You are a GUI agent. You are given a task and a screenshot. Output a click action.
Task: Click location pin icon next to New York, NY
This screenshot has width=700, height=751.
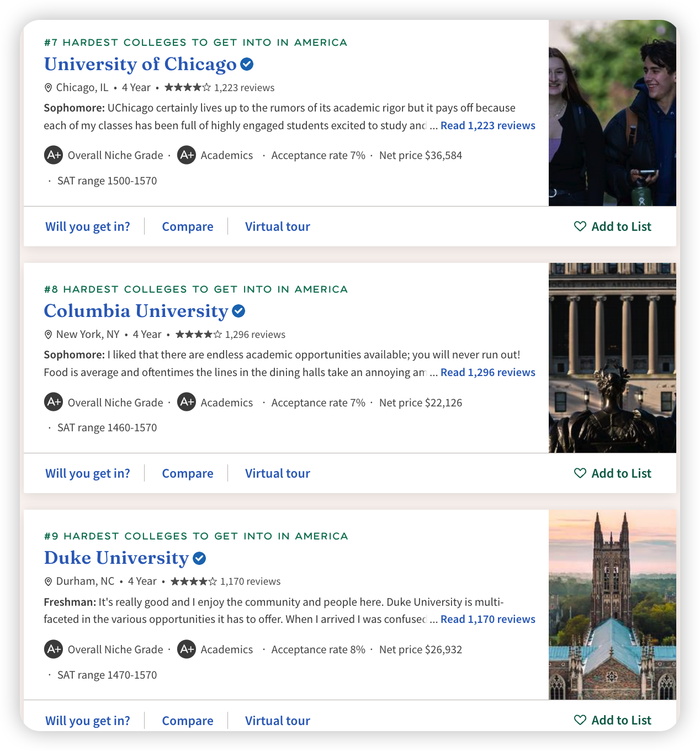tap(48, 335)
